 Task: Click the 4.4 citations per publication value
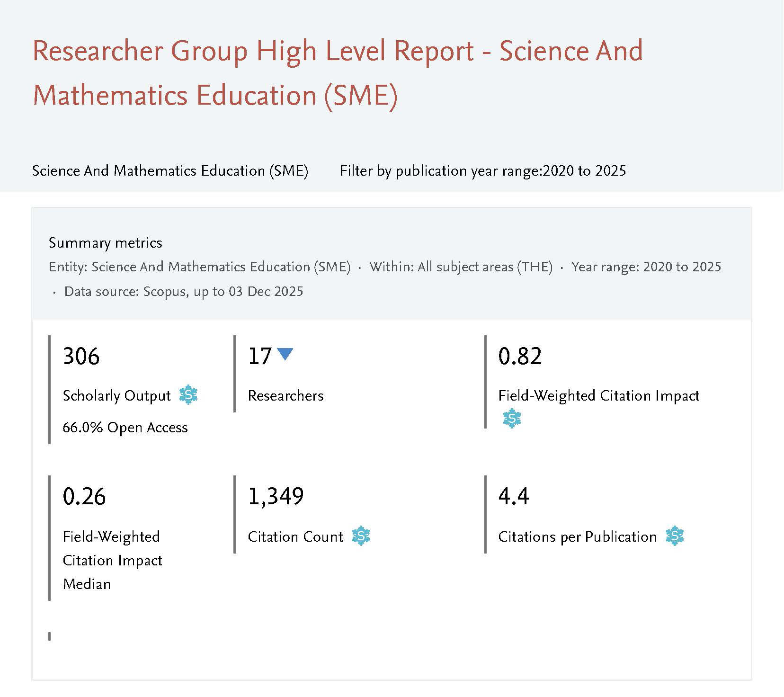513,496
